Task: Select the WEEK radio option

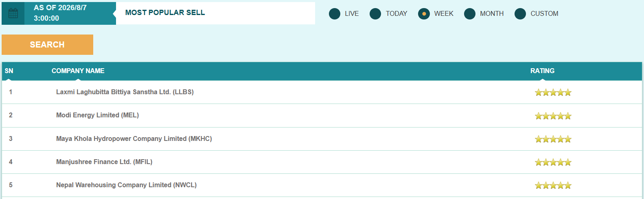Action: pos(424,14)
